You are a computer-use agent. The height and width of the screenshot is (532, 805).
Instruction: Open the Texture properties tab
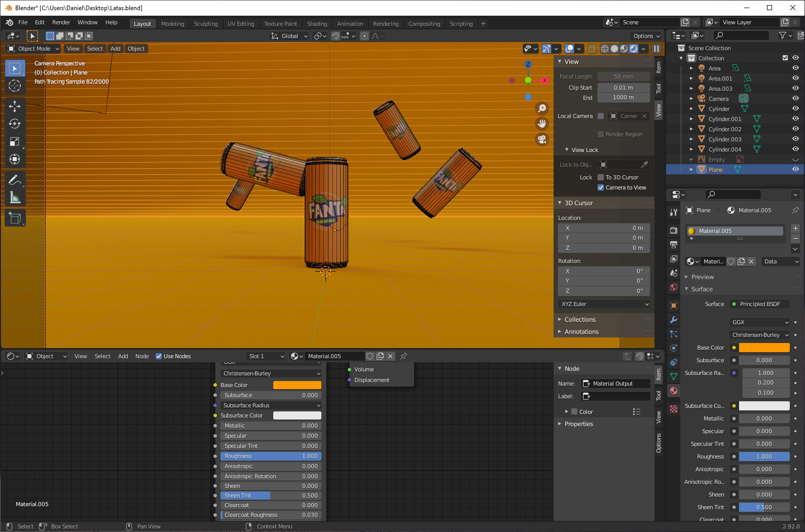click(674, 409)
